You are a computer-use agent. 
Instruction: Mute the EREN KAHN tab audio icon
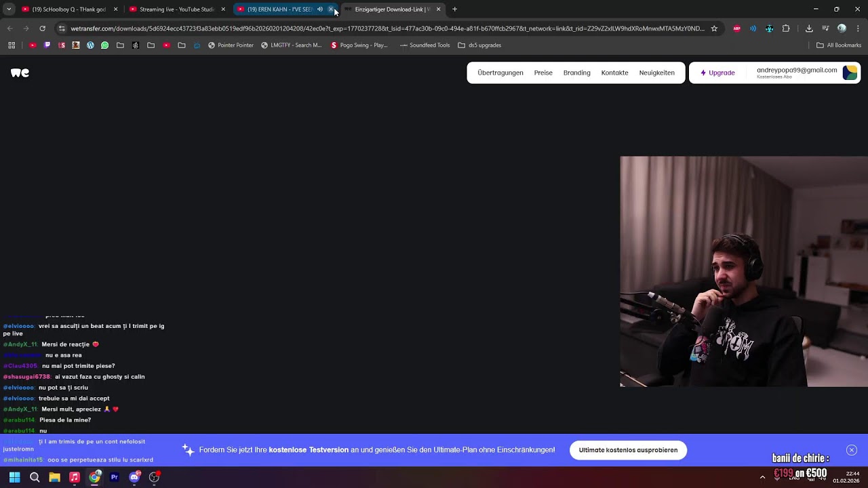pos(320,9)
